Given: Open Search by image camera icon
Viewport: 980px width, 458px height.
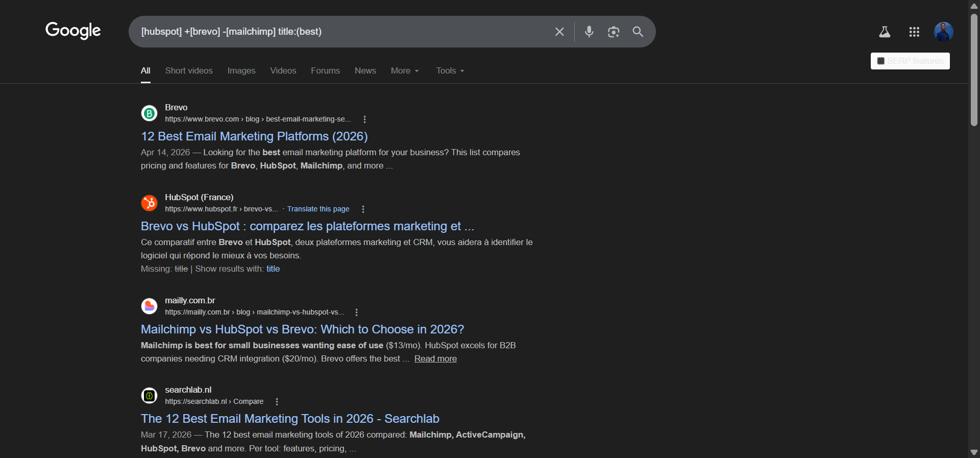Looking at the screenshot, I should (614, 32).
